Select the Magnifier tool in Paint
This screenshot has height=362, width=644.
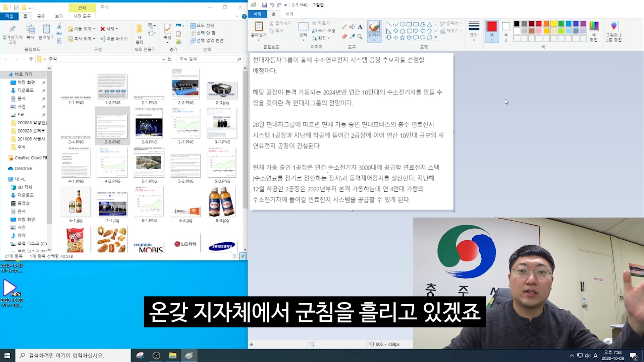point(360,37)
